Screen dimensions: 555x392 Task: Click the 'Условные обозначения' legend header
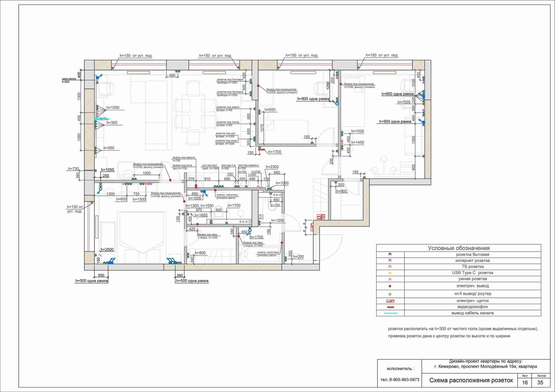click(459, 248)
